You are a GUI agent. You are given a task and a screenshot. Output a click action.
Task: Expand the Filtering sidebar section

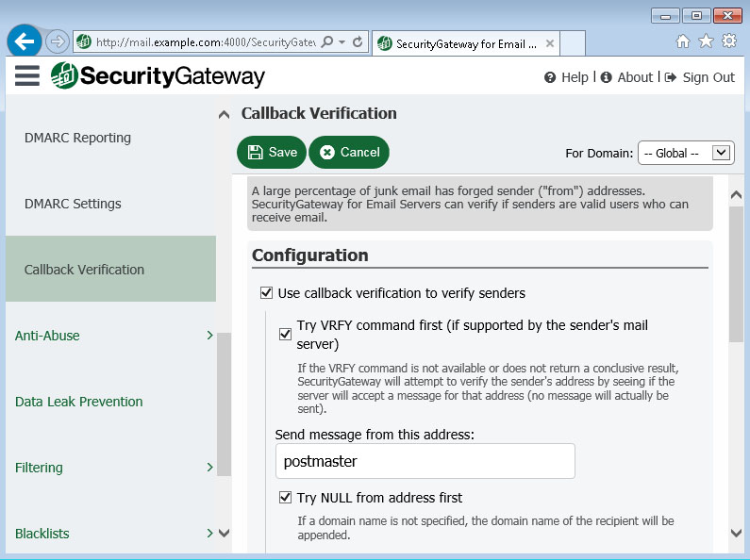pyautogui.click(x=114, y=468)
